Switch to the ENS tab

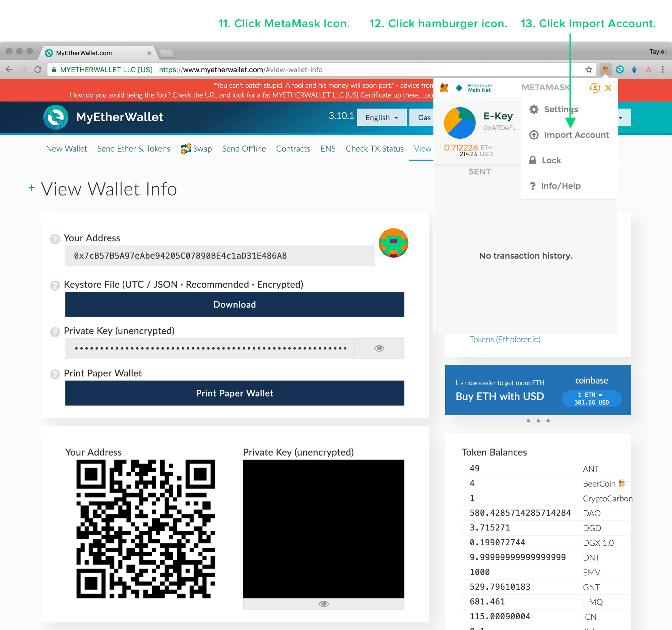click(328, 149)
